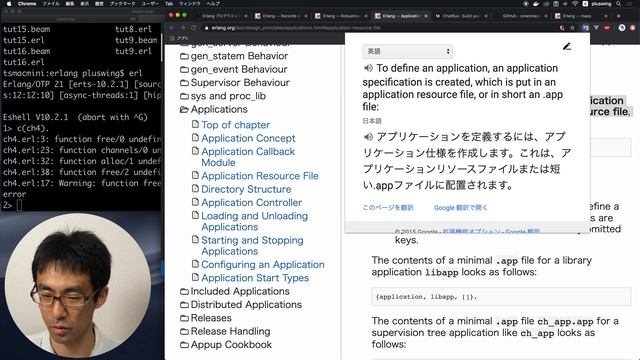Open Application Resource File link

[x=260, y=176]
